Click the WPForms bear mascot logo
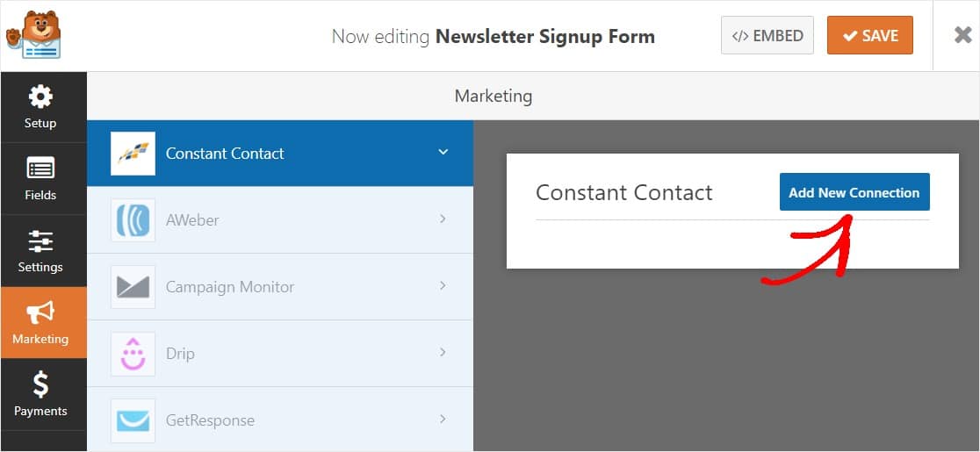This screenshot has height=452, width=980. coord(33,35)
